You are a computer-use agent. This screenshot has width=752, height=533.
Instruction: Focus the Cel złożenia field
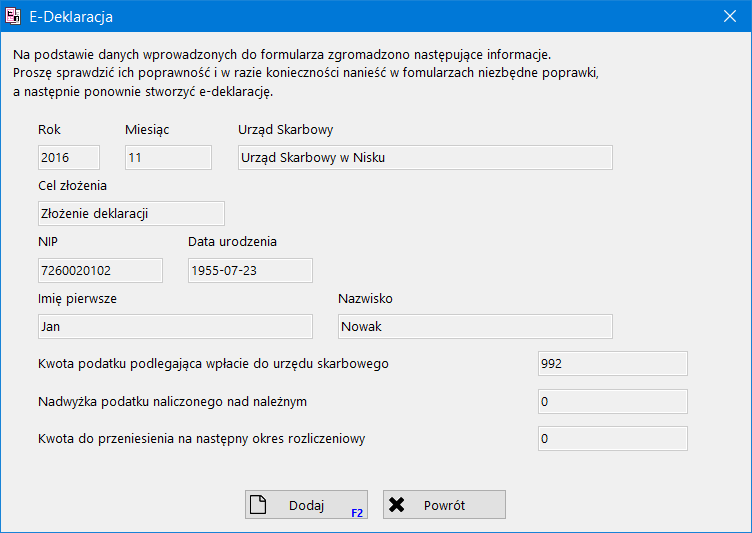click(131, 213)
